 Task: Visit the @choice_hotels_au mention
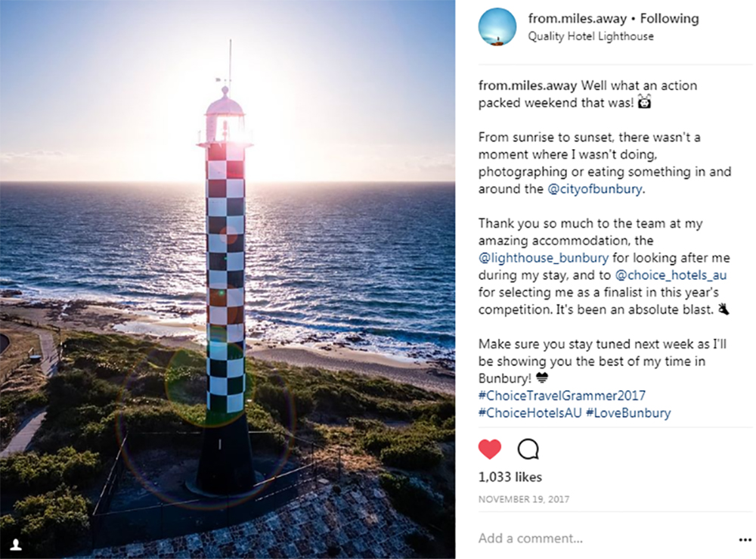click(x=671, y=275)
